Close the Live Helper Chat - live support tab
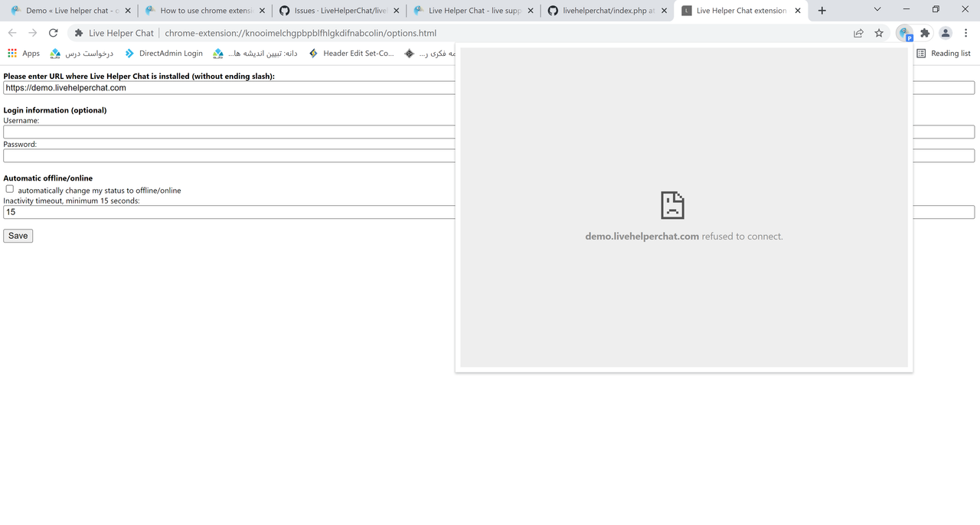This screenshot has height=525, width=980. pos(531,11)
